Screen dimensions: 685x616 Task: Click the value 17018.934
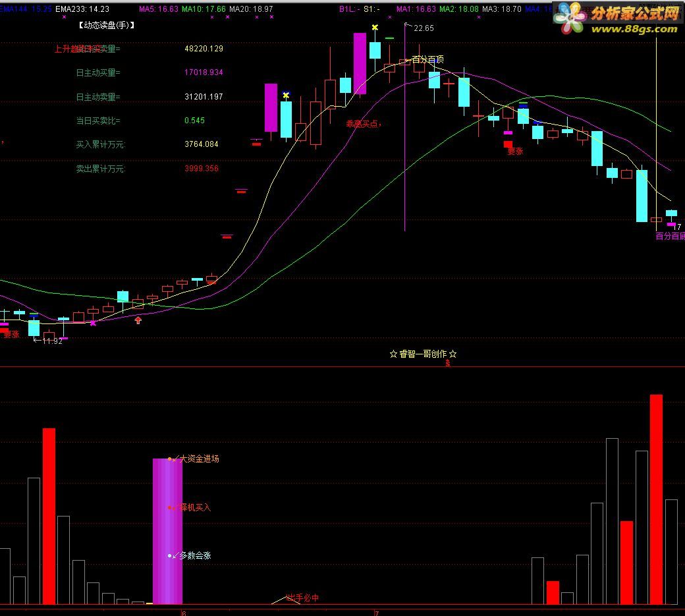click(204, 72)
